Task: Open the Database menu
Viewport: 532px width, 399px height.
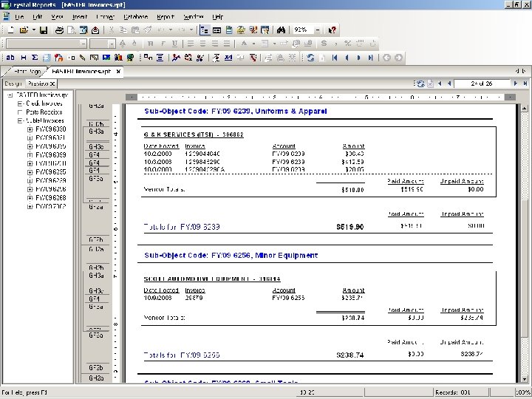Action: point(135,16)
